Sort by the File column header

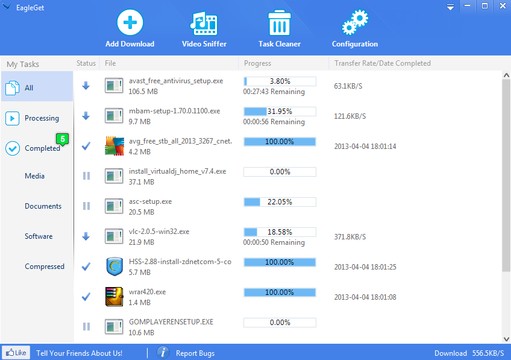pyautogui.click(x=110, y=63)
